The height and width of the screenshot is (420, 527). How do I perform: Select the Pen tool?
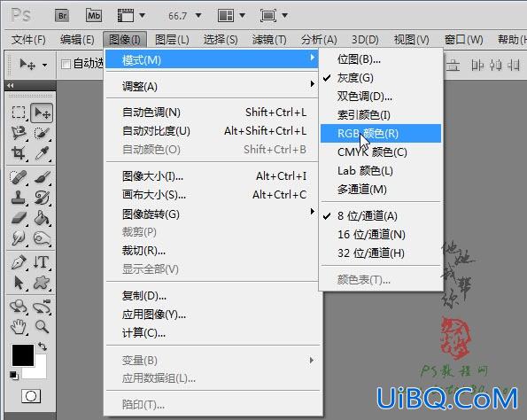click(x=19, y=262)
